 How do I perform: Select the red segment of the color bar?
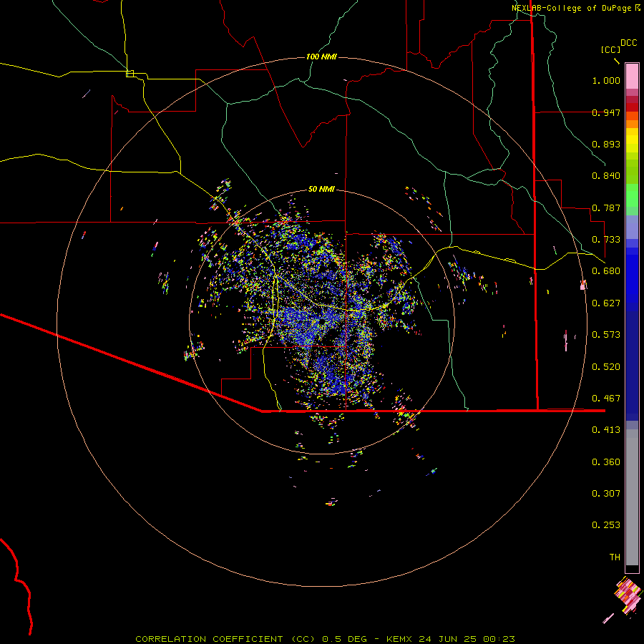[632, 107]
